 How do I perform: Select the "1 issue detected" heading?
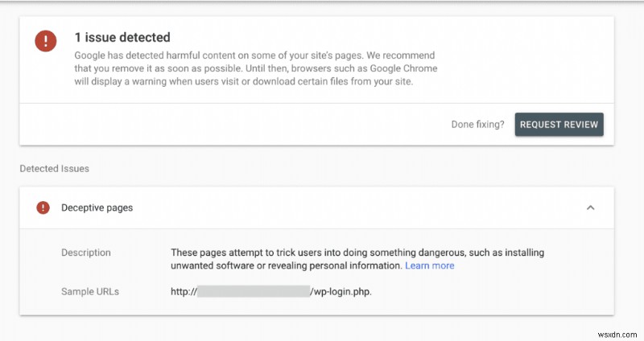tap(122, 37)
